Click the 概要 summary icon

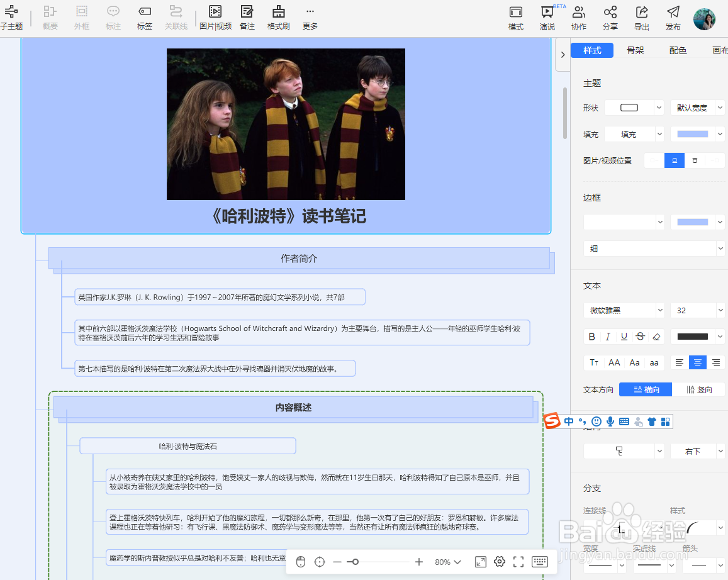50,18
